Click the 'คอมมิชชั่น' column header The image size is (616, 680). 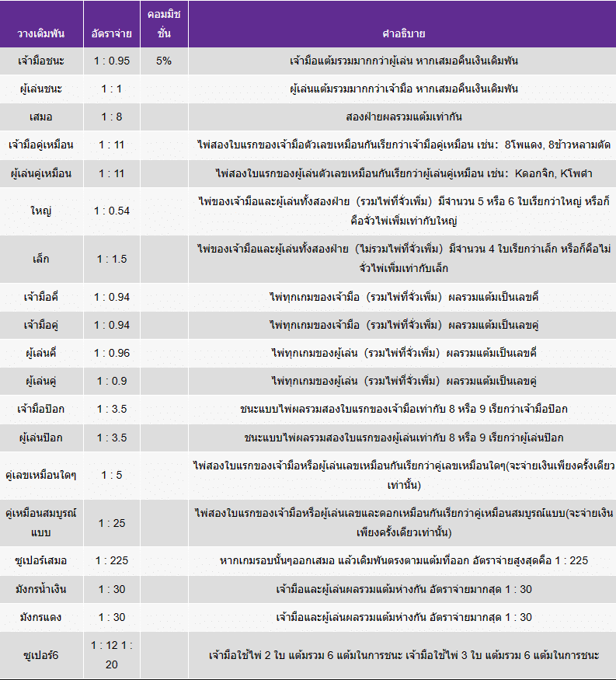click(164, 24)
